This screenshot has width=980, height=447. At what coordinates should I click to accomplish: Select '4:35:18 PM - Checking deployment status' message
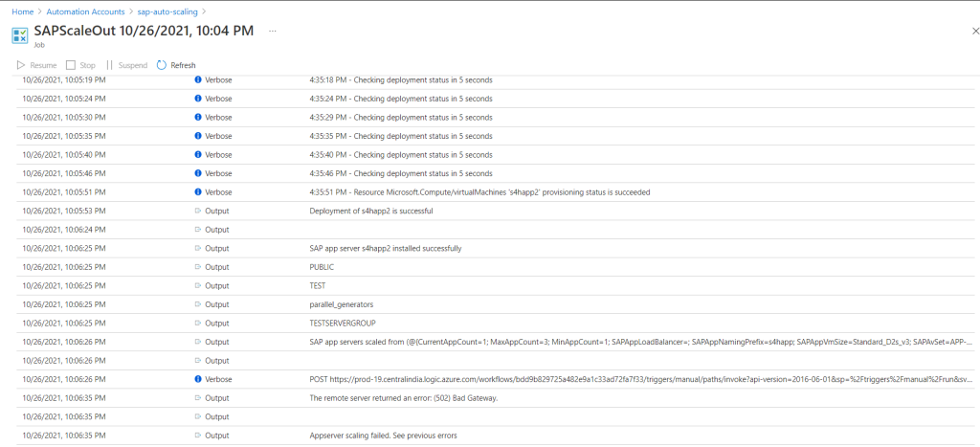(x=401, y=80)
